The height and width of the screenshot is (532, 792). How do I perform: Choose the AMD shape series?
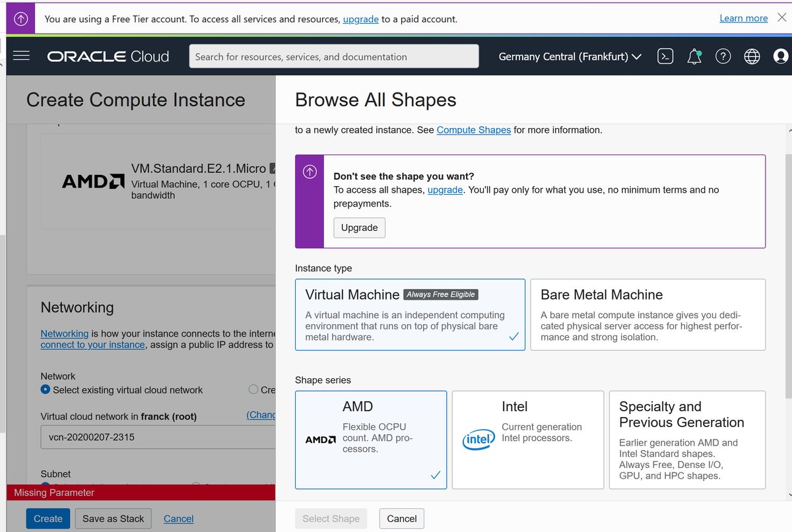[x=371, y=440]
